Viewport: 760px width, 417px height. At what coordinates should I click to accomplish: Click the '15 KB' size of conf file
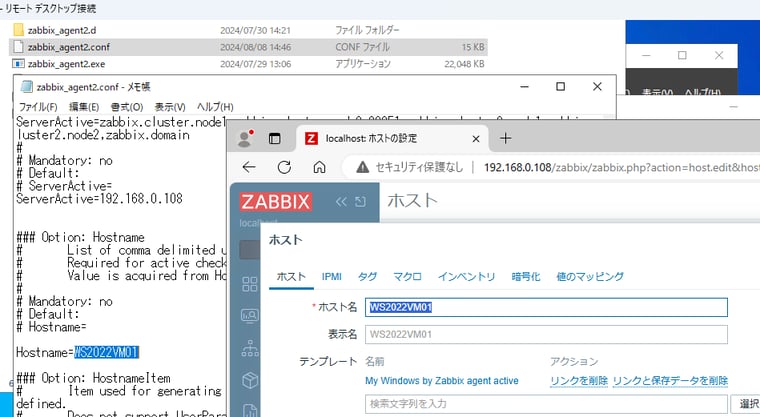click(473, 48)
